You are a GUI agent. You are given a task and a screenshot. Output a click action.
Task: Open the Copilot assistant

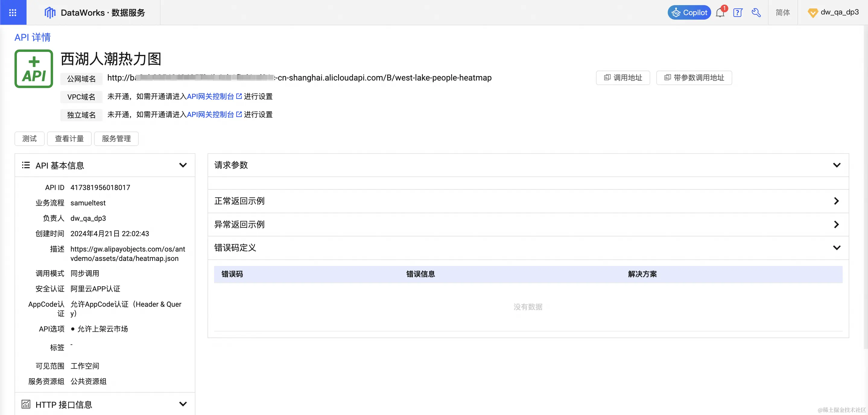click(x=689, y=12)
